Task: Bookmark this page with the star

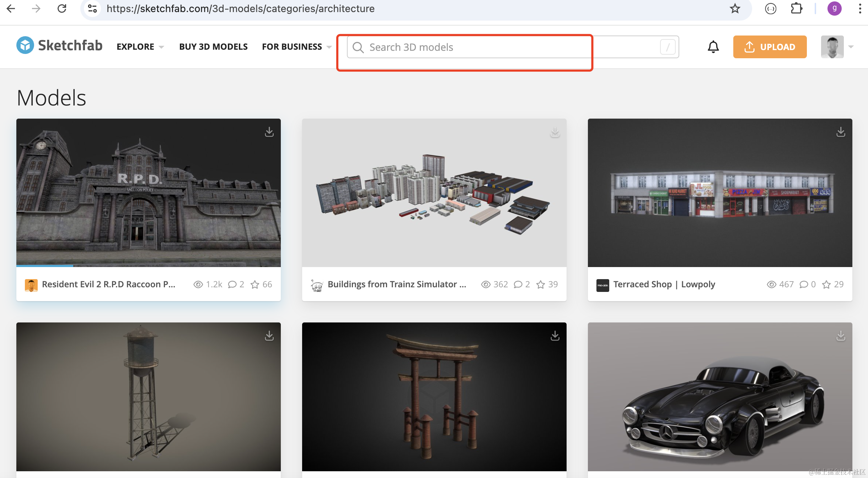Action: [735, 9]
